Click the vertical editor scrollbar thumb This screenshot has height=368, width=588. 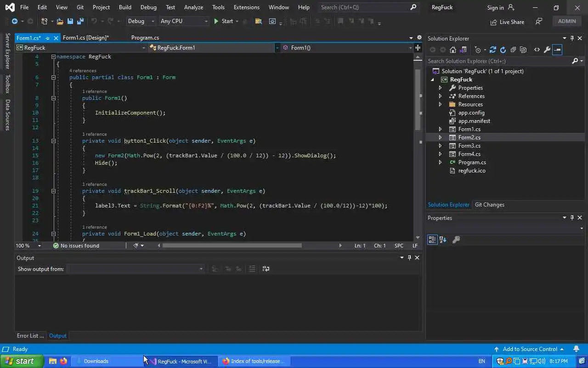418,99
